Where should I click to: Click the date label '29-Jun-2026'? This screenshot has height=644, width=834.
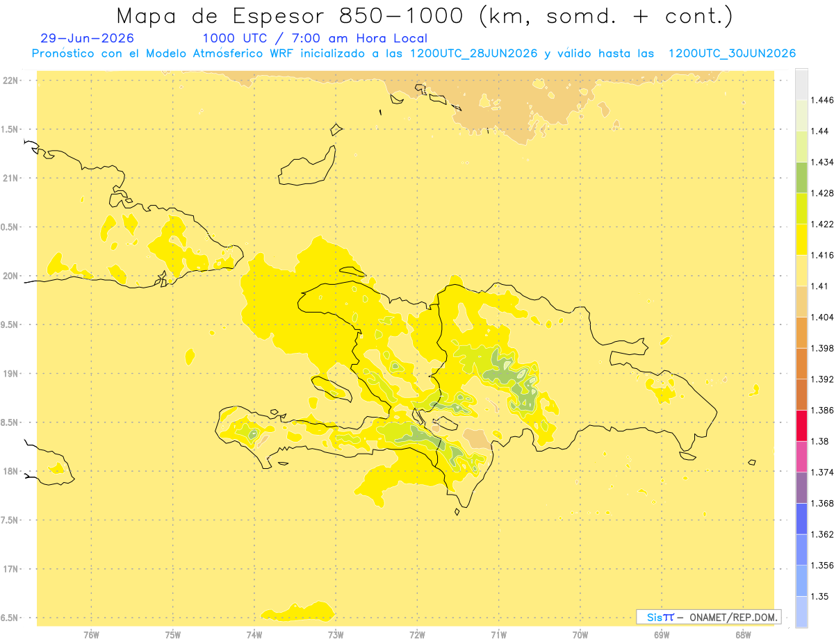click(88, 38)
